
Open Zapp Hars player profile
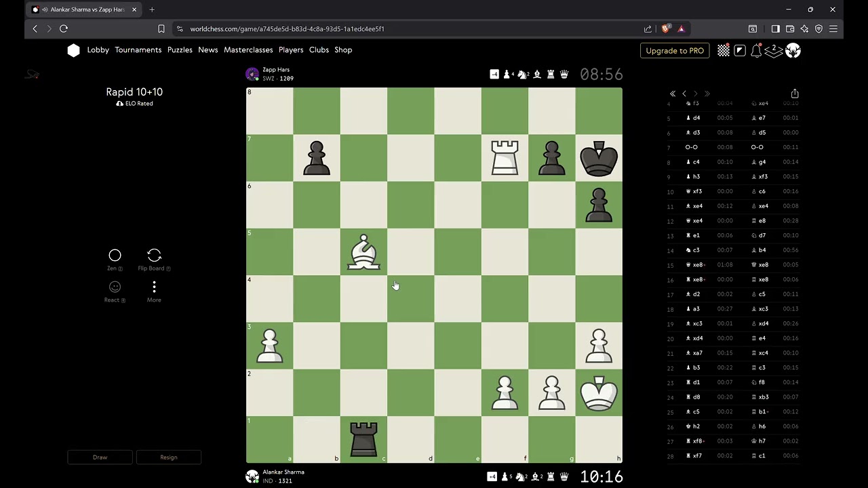click(276, 70)
